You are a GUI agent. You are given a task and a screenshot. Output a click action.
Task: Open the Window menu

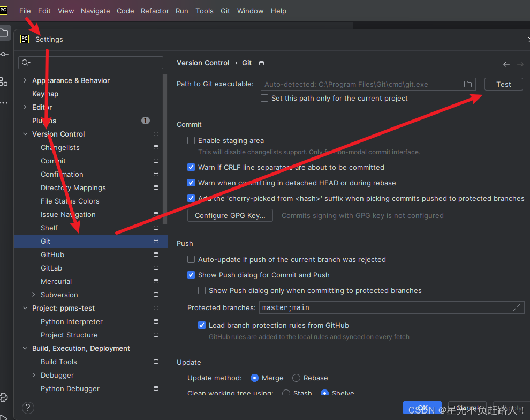(x=250, y=11)
